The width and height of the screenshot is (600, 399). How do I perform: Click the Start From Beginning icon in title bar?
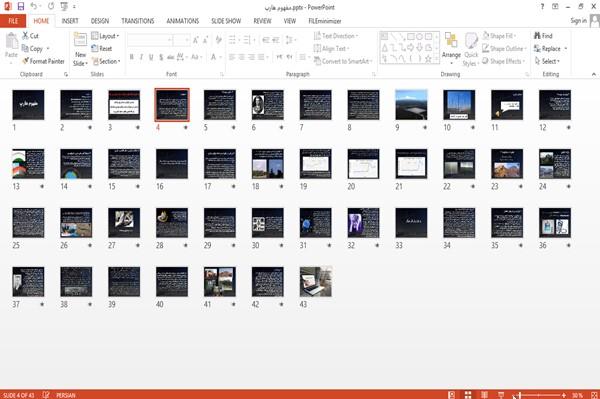tap(64, 7)
